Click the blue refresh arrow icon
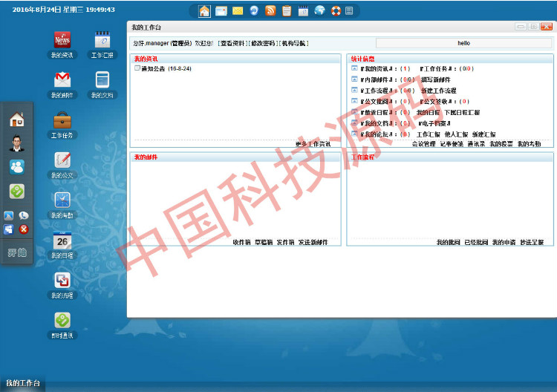The width and height of the screenshot is (557, 392). coord(254,11)
